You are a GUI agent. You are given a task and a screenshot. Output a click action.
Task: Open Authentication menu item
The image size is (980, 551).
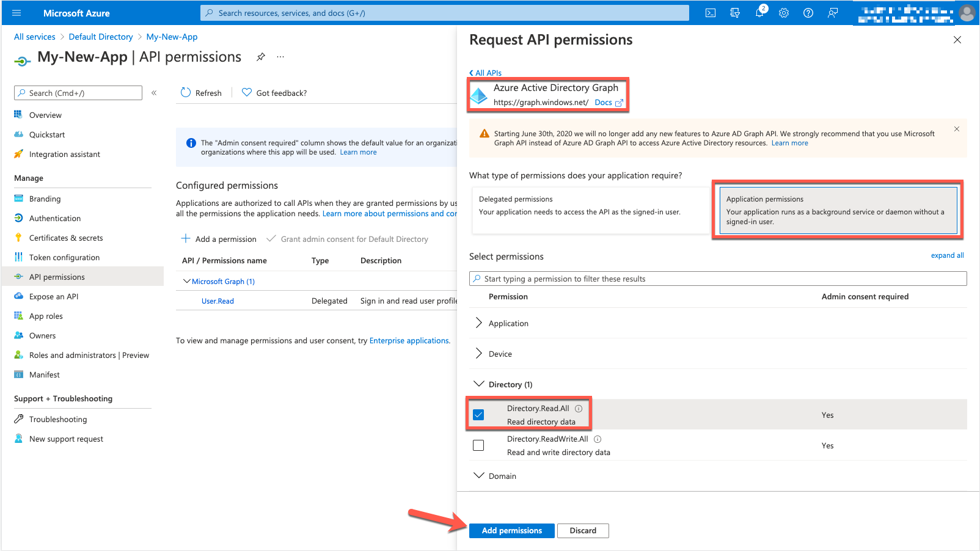tap(55, 218)
